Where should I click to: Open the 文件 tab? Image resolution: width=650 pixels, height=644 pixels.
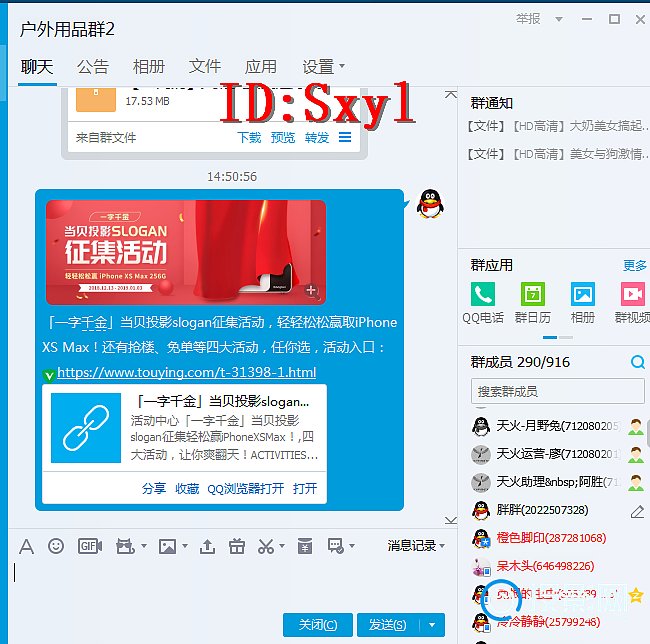click(x=205, y=66)
